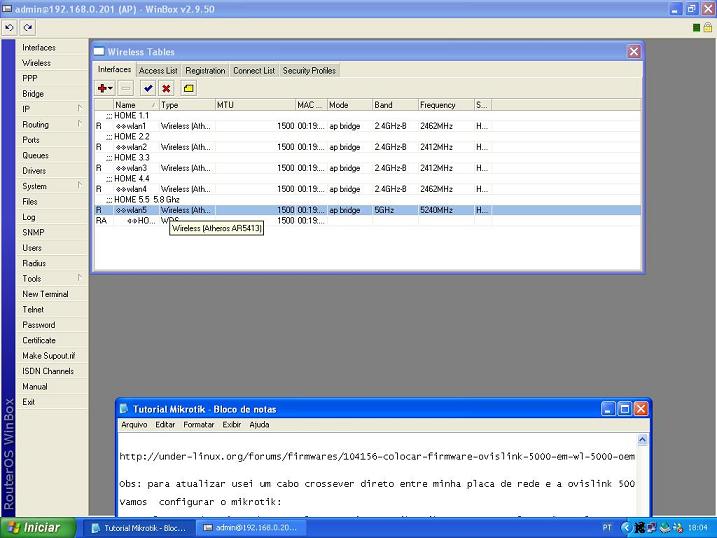Switch to the Registration tab
Image resolution: width=717 pixels, height=538 pixels.
[x=205, y=70]
